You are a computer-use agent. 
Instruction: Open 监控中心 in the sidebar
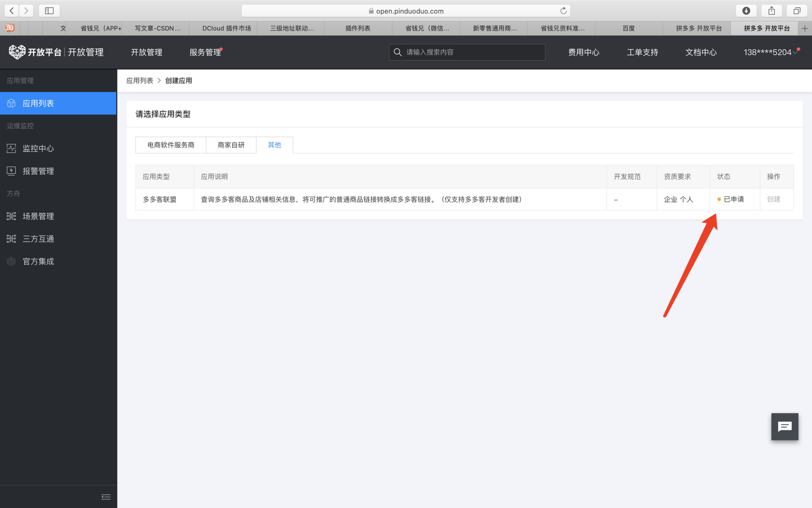(x=38, y=149)
